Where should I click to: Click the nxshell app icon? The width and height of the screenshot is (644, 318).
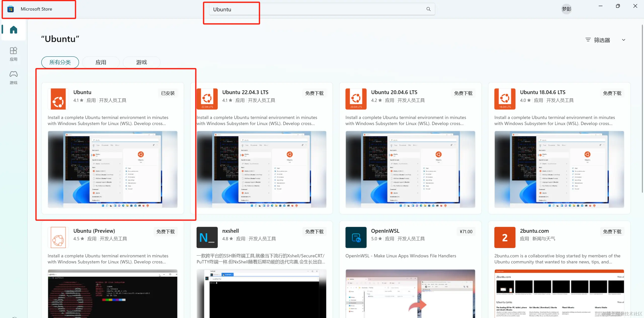click(x=207, y=237)
